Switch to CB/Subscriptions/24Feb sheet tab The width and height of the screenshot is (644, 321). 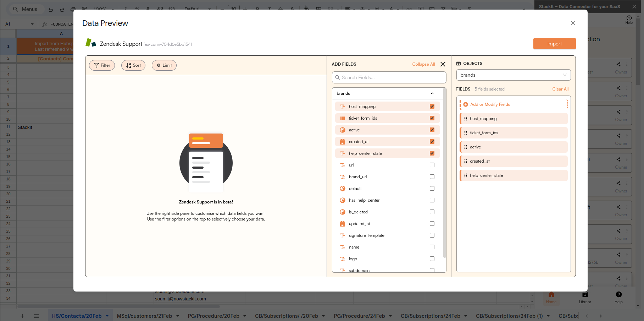click(x=431, y=316)
